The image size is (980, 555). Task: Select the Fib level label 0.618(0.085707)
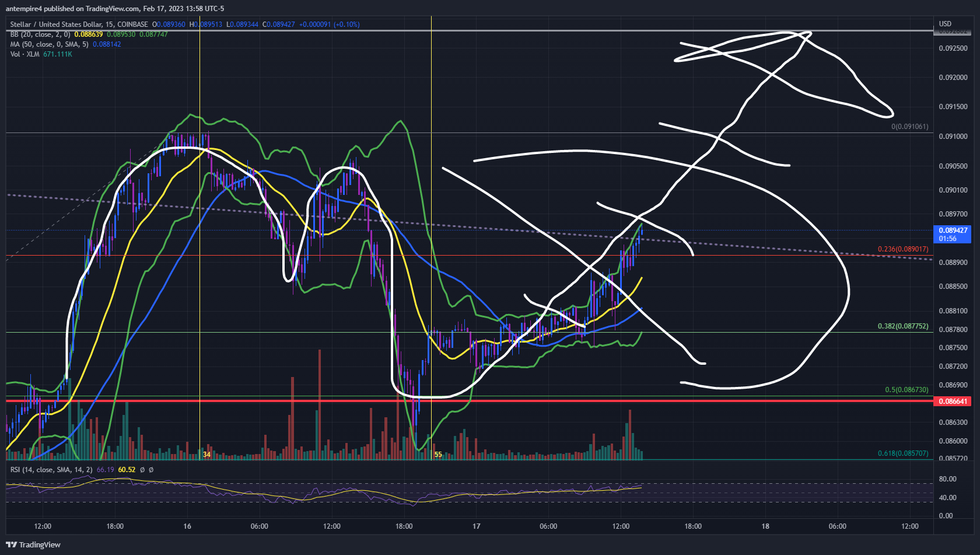903,453
